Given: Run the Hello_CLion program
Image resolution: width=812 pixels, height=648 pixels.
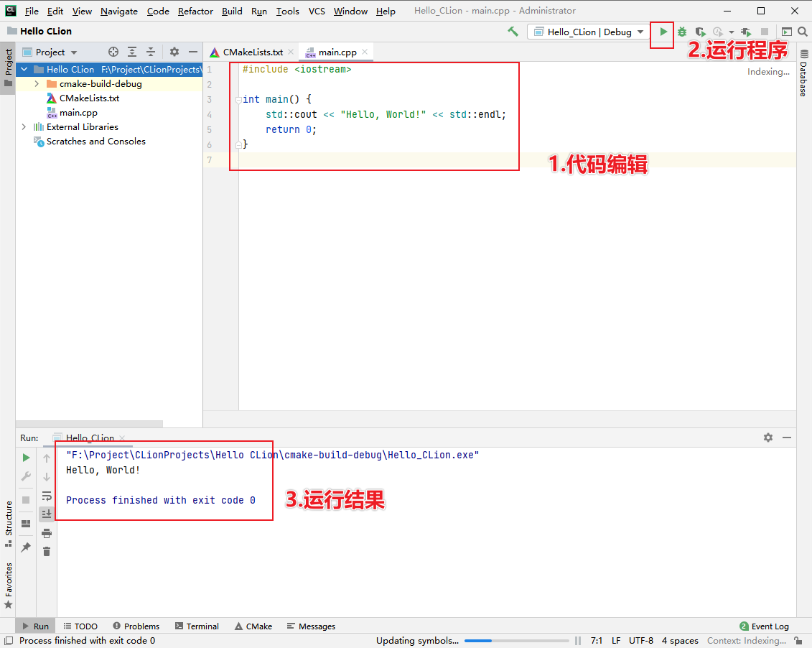Looking at the screenshot, I should [x=662, y=32].
